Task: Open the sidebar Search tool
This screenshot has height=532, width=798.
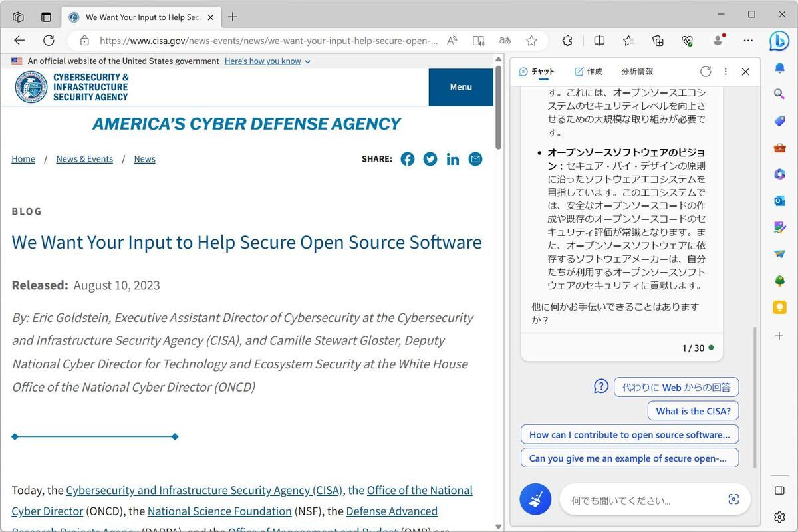Action: [780, 94]
